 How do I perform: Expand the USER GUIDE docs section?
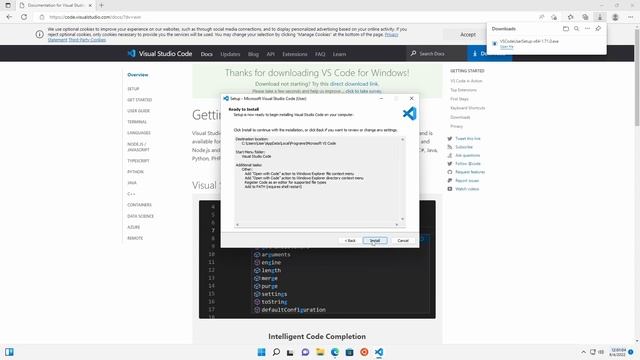pyautogui.click(x=138, y=111)
